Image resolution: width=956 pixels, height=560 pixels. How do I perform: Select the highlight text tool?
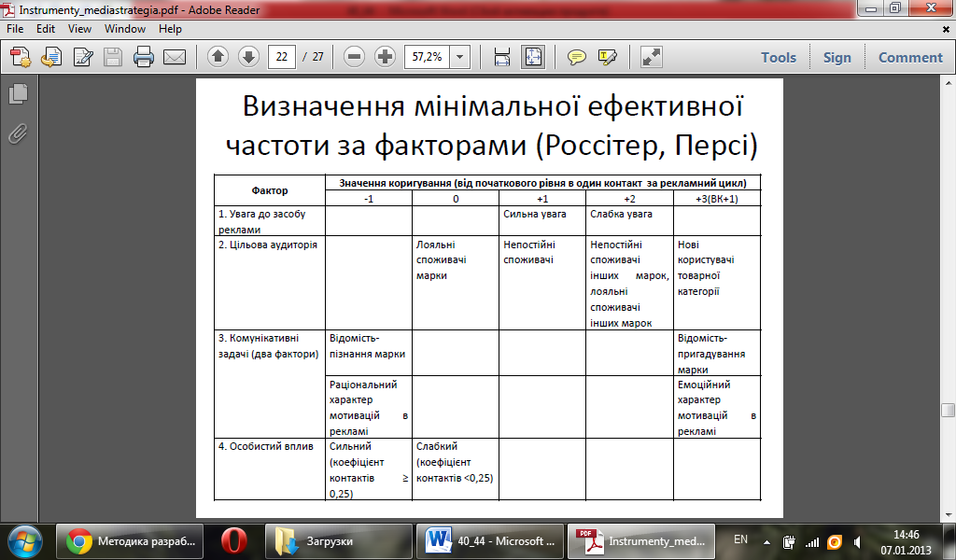(x=608, y=57)
